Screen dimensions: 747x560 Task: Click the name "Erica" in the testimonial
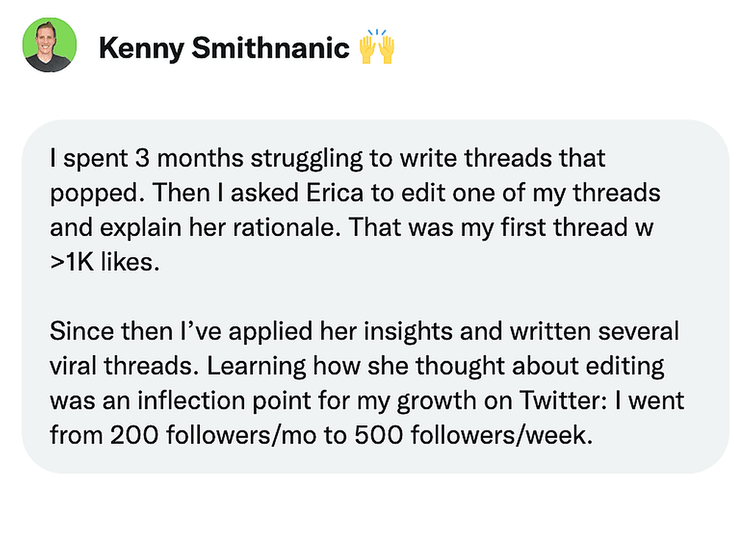point(335,193)
